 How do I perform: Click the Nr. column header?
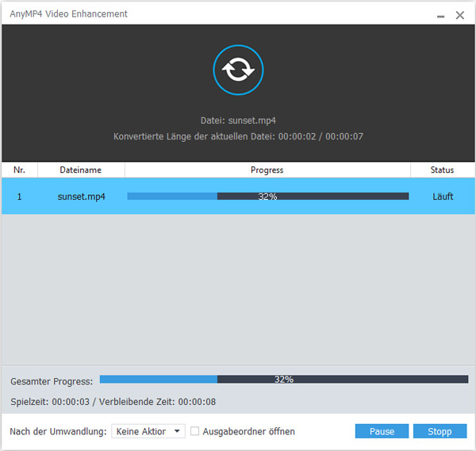point(19,170)
